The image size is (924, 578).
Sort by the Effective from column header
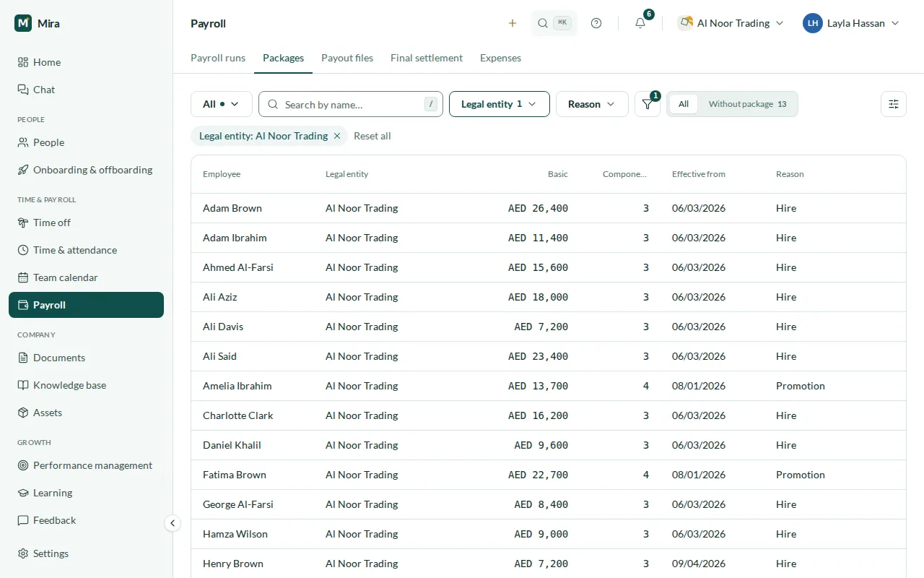699,174
